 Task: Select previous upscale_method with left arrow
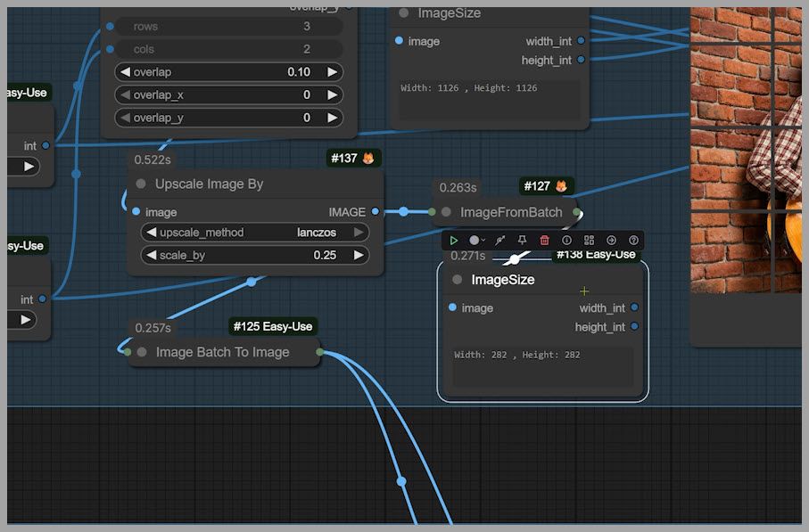(149, 233)
